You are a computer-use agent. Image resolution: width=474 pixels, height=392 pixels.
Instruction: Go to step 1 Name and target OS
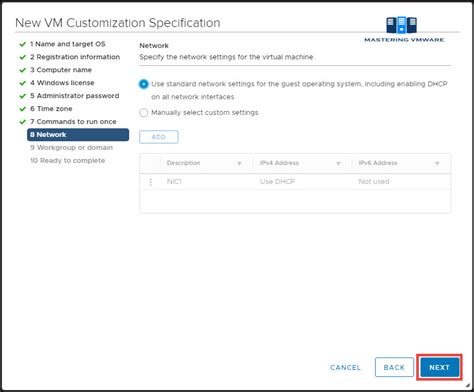click(x=68, y=44)
